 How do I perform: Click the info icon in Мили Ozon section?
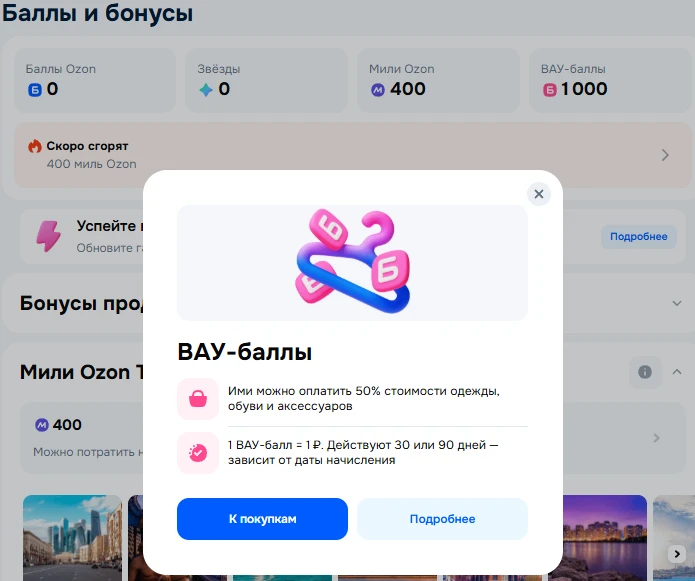click(645, 372)
